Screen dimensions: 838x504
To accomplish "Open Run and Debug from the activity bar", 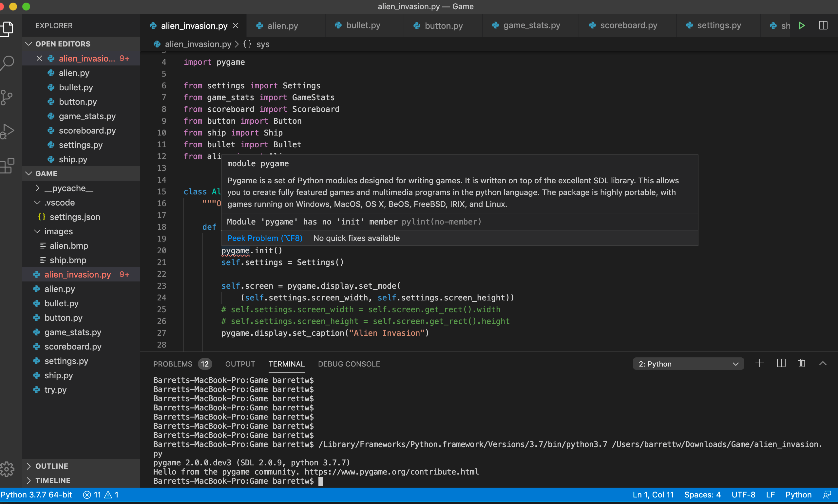I will pyautogui.click(x=8, y=132).
